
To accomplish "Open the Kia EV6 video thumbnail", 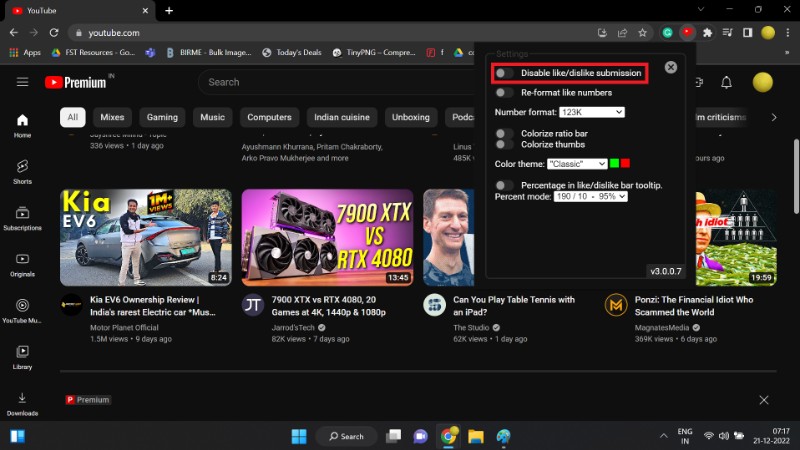I will pyautogui.click(x=146, y=237).
